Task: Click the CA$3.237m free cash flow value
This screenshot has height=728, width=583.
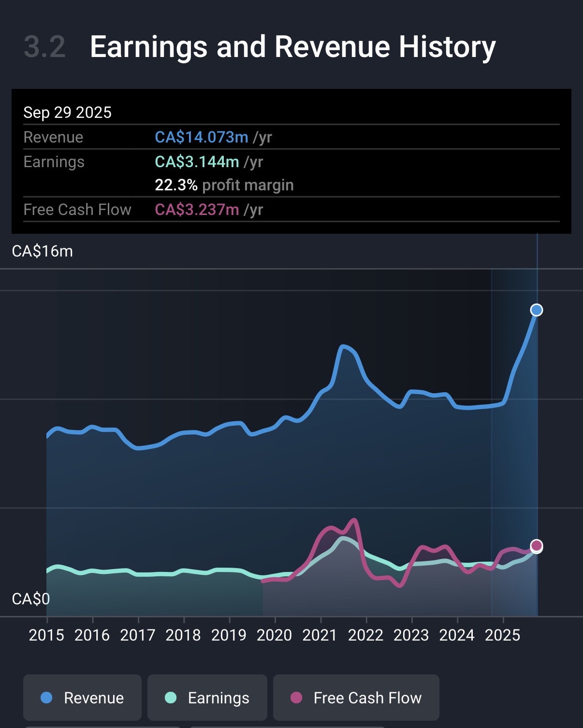Action: [x=197, y=210]
